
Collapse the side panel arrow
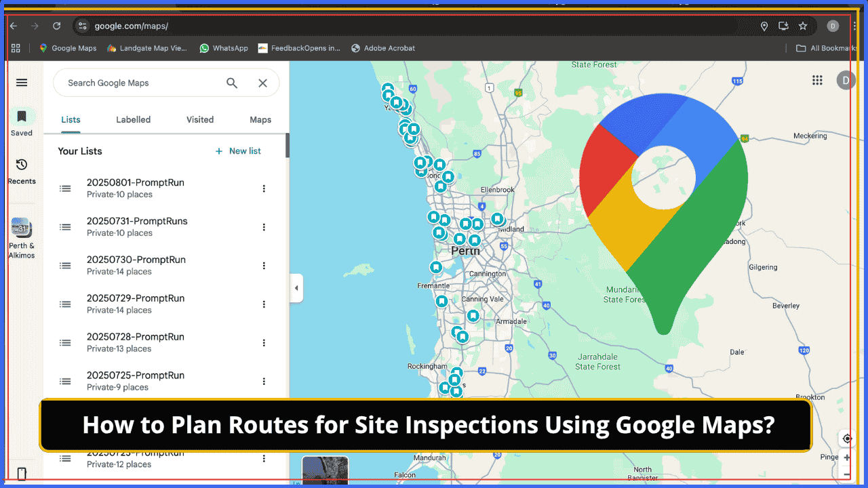click(x=296, y=288)
